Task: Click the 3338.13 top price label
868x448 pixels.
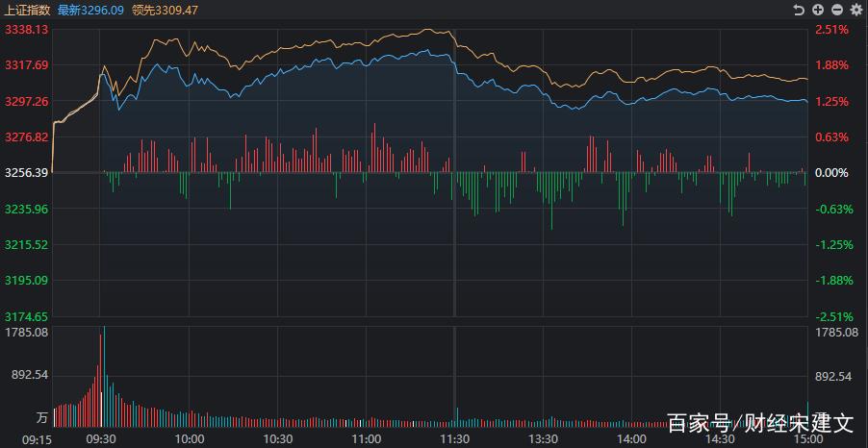Action: (x=26, y=30)
